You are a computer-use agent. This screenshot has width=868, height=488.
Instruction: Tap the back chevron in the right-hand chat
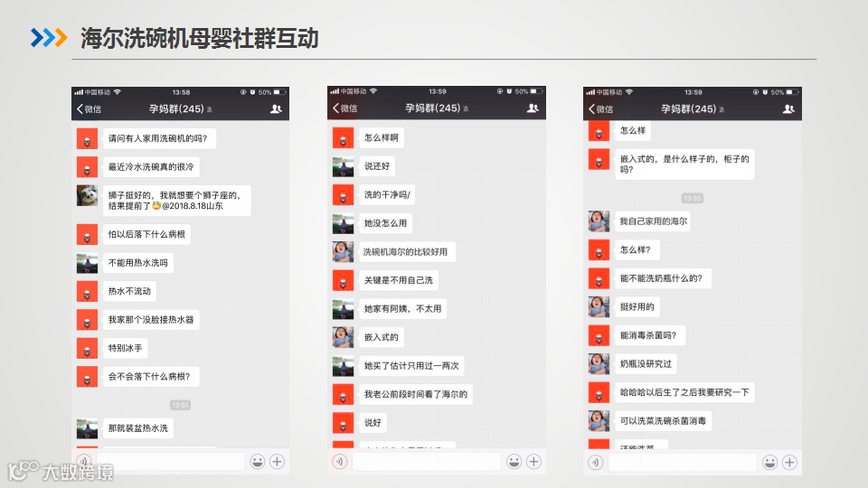[591, 109]
